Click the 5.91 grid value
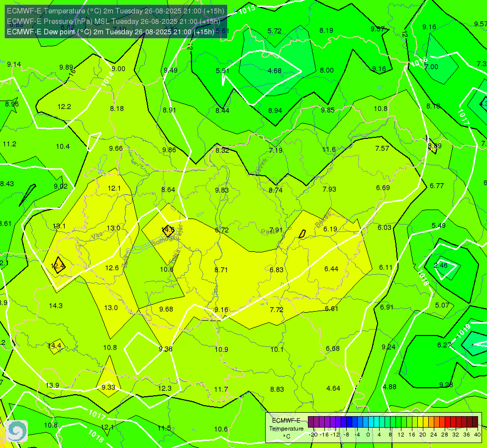The width and height of the screenshot is (487, 448). point(222,71)
